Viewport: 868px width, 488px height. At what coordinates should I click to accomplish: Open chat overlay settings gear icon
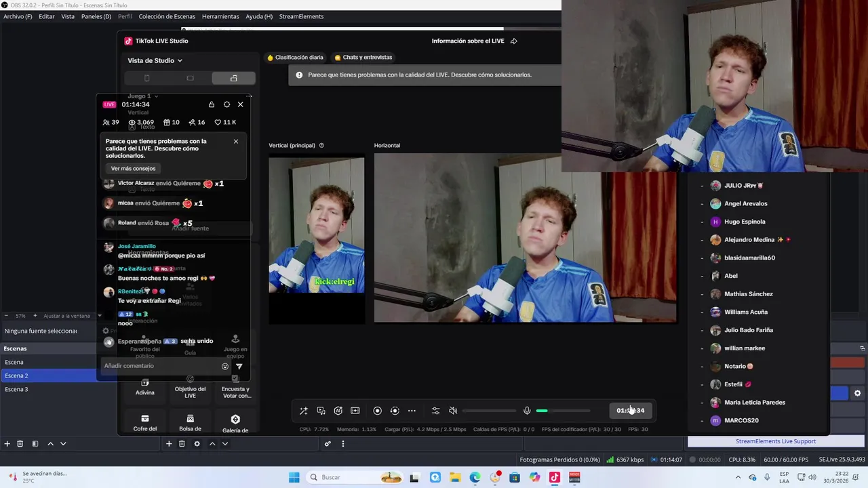tap(226, 104)
